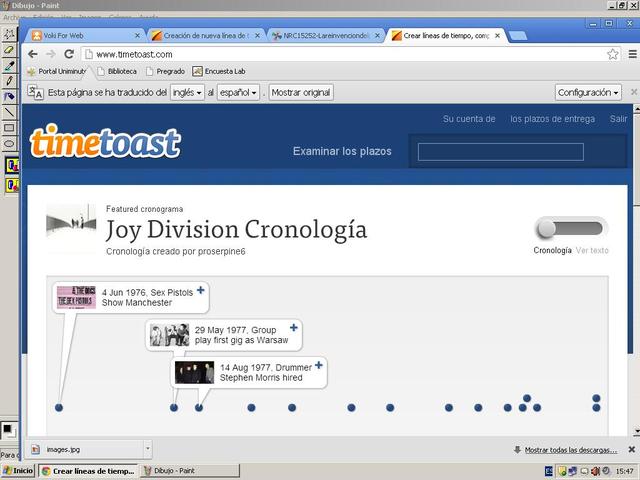Click the page scrollbar down arrow

tap(636, 431)
